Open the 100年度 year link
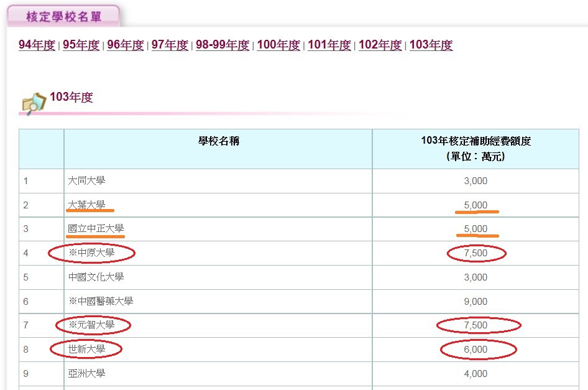Viewport: 588px width, 390px height. pyautogui.click(x=278, y=45)
